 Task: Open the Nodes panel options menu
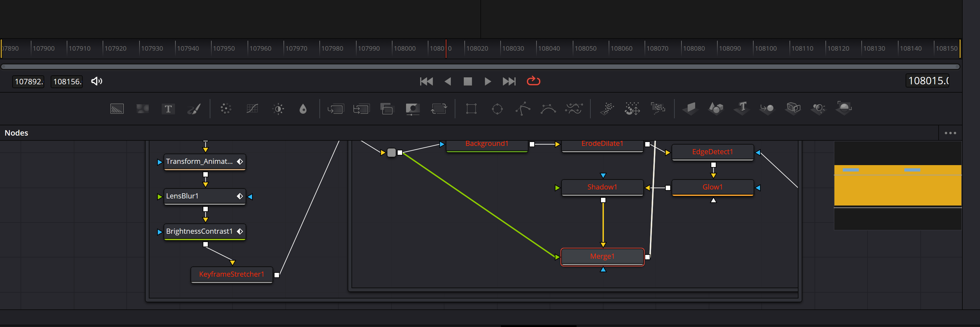950,133
